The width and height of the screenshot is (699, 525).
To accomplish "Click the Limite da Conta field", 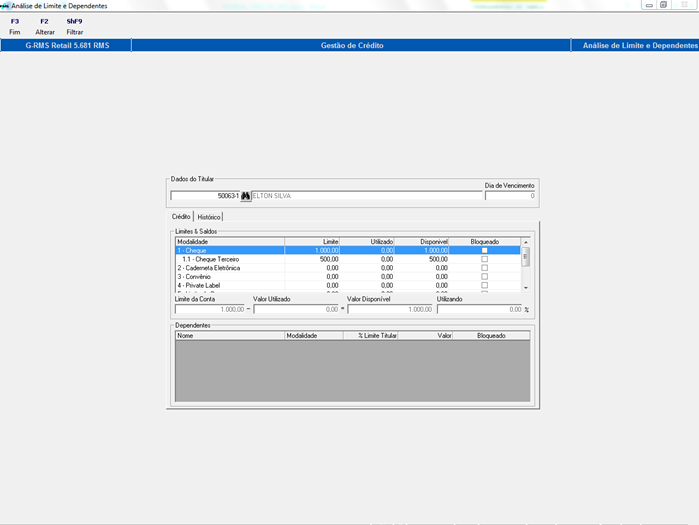I will [210, 309].
